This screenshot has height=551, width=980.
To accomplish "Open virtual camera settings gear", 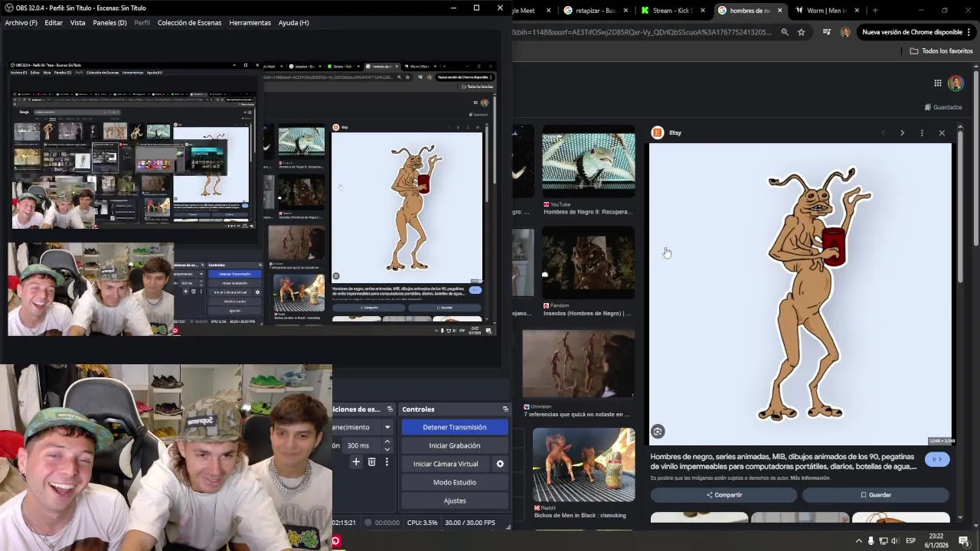I will [x=500, y=464].
